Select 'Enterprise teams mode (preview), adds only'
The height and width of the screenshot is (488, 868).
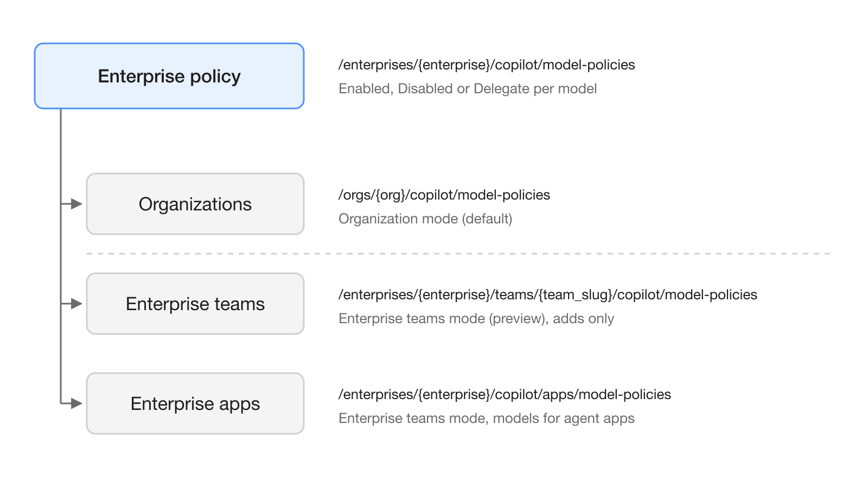click(x=476, y=318)
